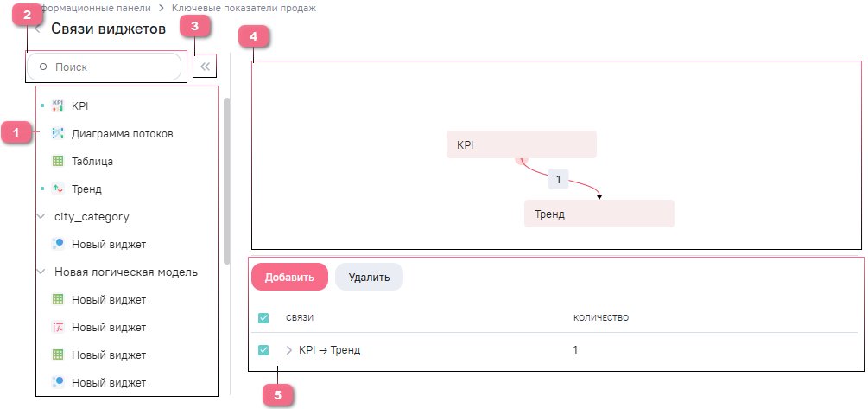Viewport: 868px width, 409px height.
Task: Click the Ключевые показатели продаж breadcrumb
Action: tap(238, 8)
